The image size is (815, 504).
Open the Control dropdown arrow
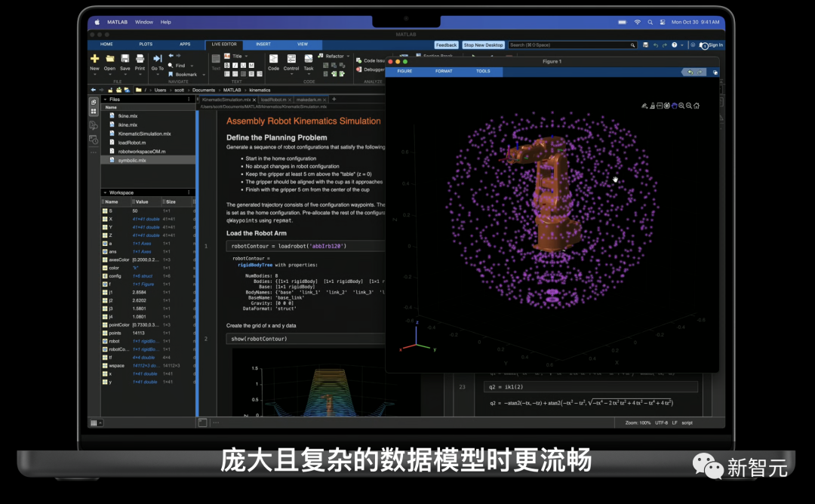[x=291, y=74]
